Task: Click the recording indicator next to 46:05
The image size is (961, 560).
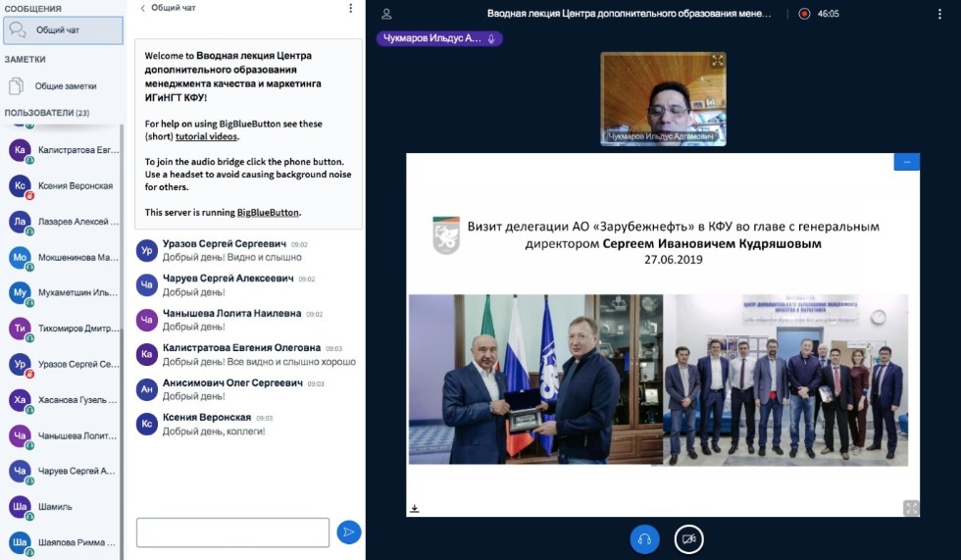Action: point(804,14)
